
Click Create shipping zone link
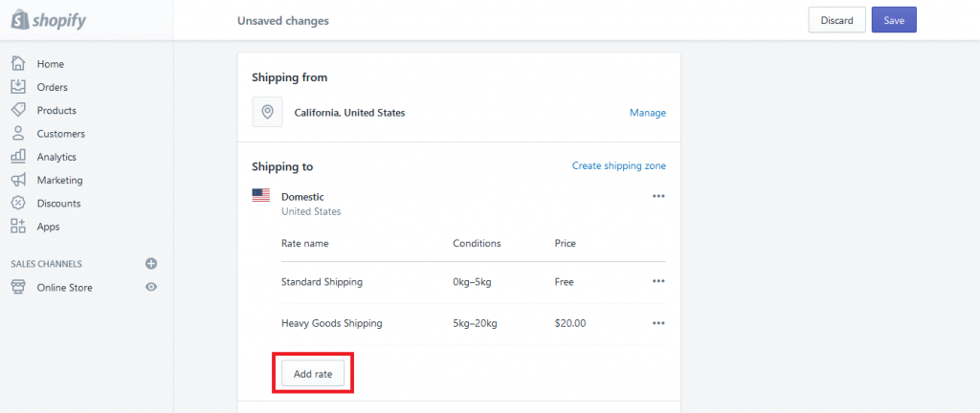tap(619, 166)
